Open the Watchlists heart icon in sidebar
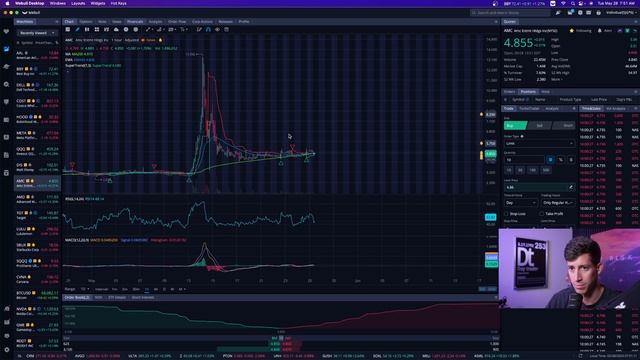Screen dimensions: 640x360 [6, 31]
